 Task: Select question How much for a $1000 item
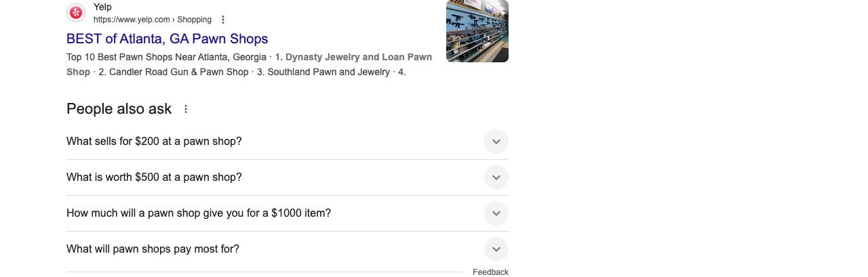click(x=199, y=213)
